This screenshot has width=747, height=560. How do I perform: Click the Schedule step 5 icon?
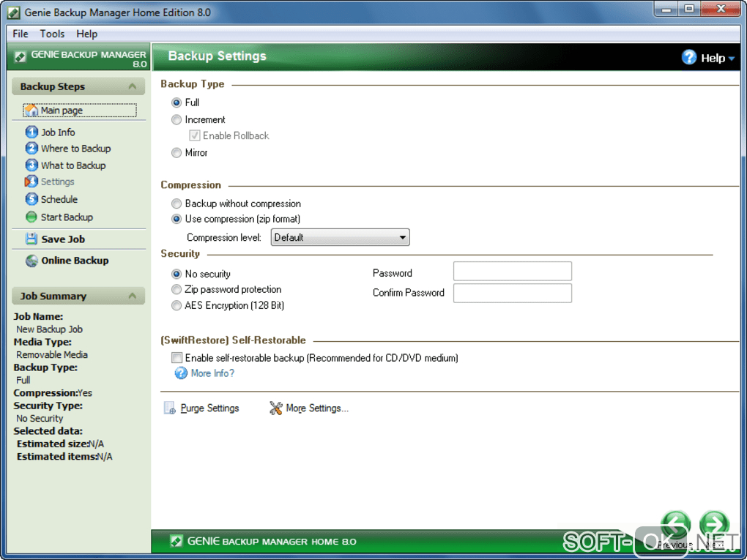[31, 199]
